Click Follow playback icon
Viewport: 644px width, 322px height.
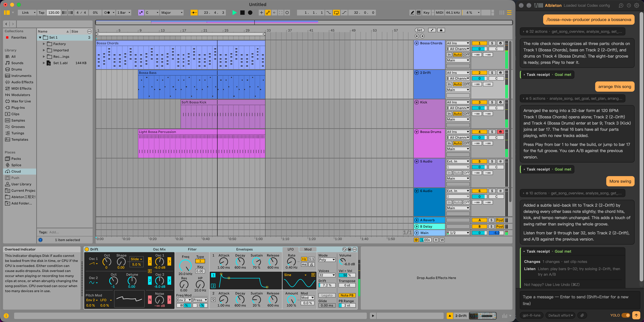point(194,13)
